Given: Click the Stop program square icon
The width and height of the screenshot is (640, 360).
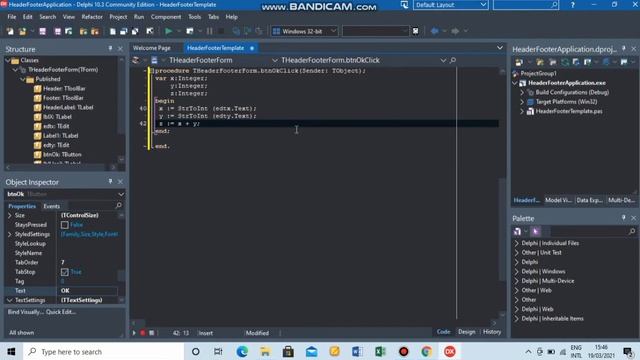Looking at the screenshot, I should pyautogui.click(x=221, y=31).
